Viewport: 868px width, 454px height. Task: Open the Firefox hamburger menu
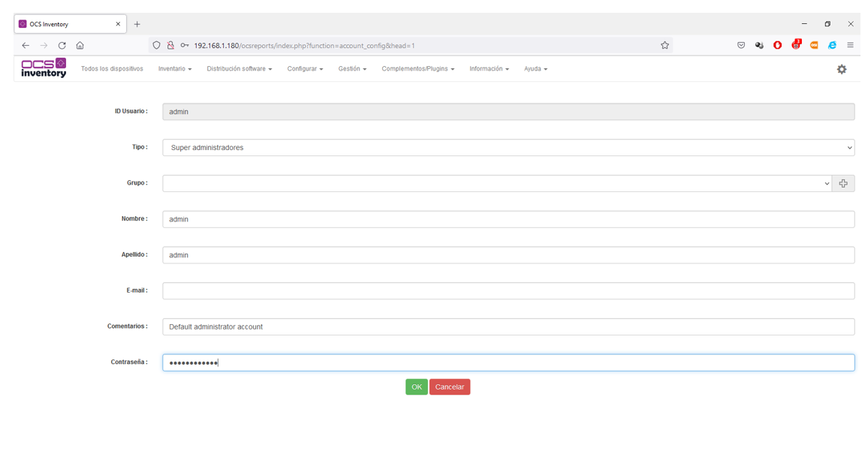click(x=850, y=45)
